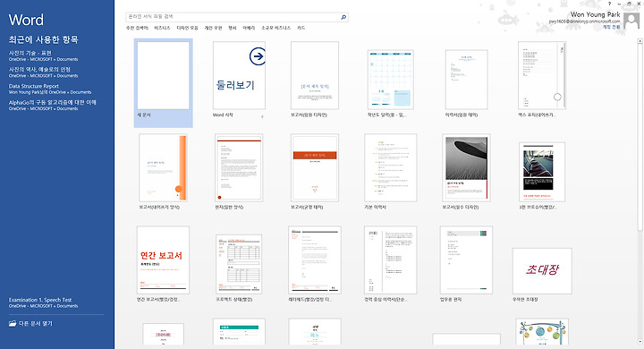The width and height of the screenshot is (644, 349).
Task: Click the 계정 전환 account switch link
Action: [x=611, y=27]
